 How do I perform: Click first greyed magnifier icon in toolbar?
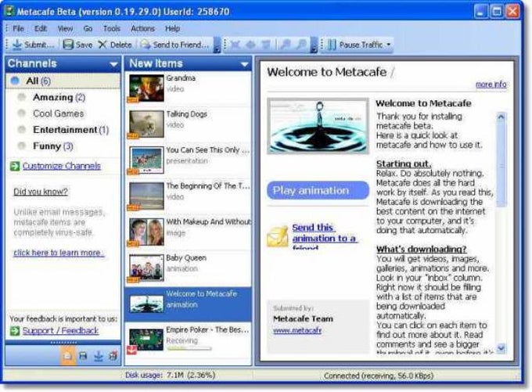(286, 45)
